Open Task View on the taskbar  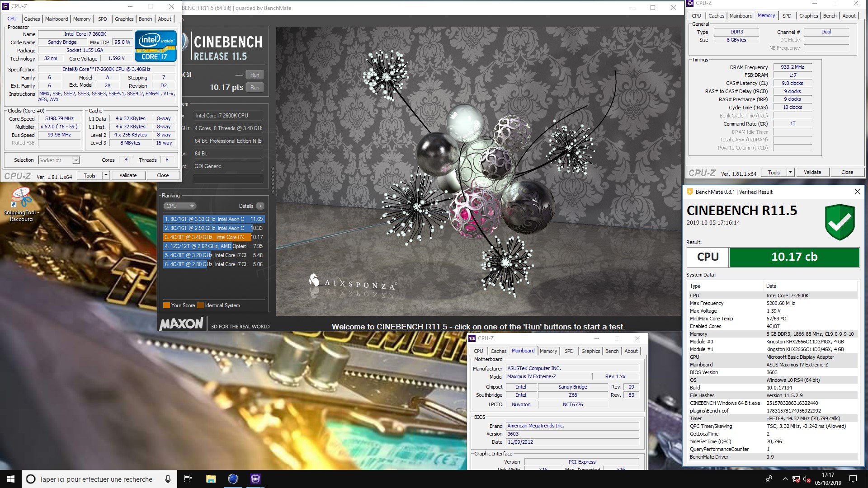click(188, 479)
